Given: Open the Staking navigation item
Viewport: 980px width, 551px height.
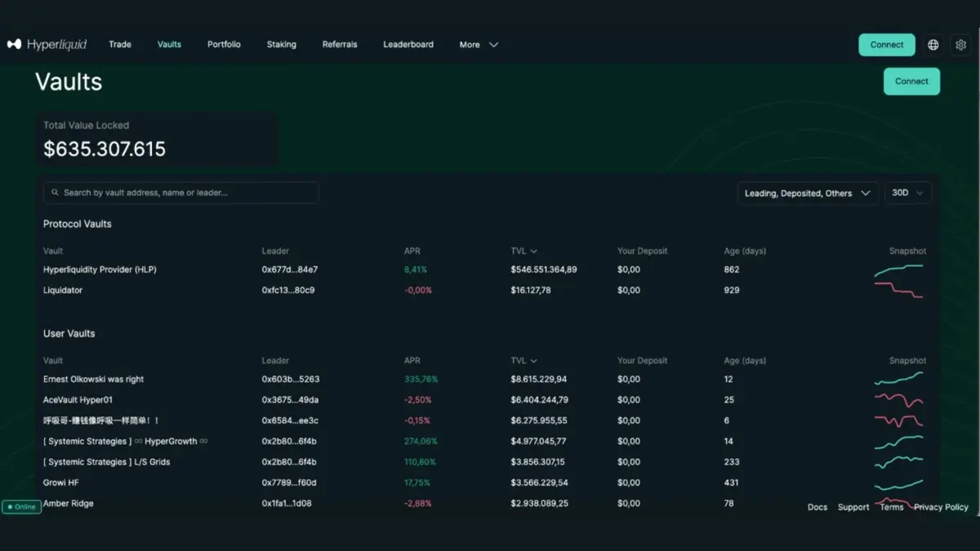Looking at the screenshot, I should point(281,45).
